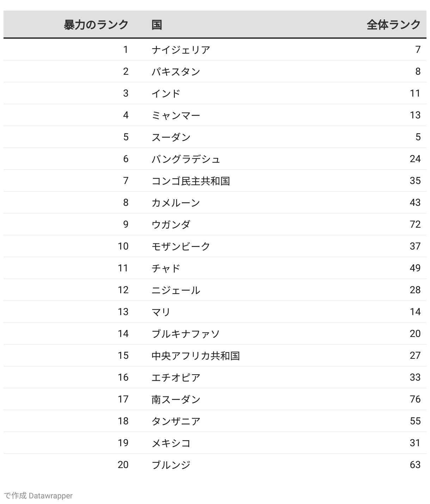430x504 pixels.
Task: Click the チャド country entry
Action: (166, 268)
